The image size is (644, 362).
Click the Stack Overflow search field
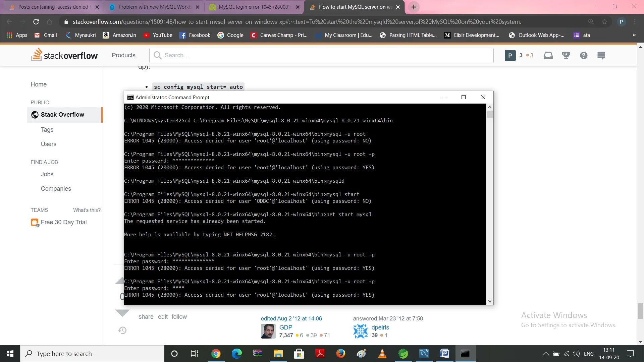pyautogui.click(x=321, y=55)
